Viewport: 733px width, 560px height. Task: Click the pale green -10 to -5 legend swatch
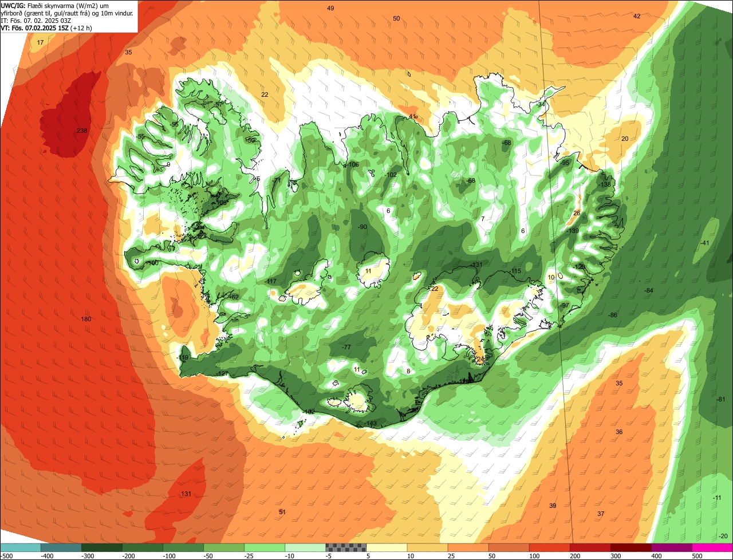305,547
